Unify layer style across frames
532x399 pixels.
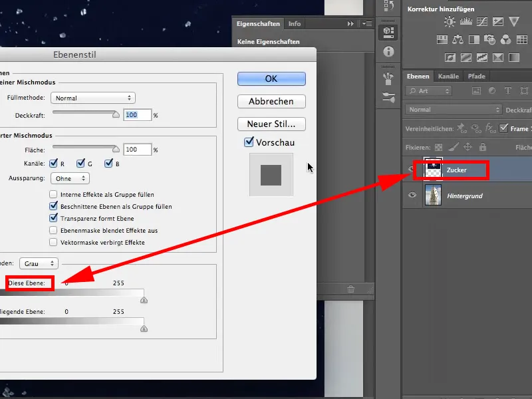490,128
